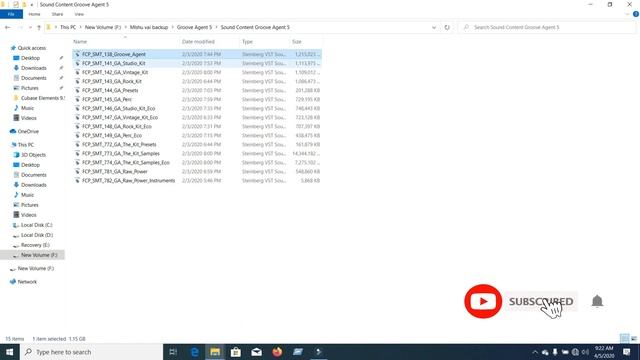Expand the address bar history dropdown
640x360 pixels.
click(434, 27)
